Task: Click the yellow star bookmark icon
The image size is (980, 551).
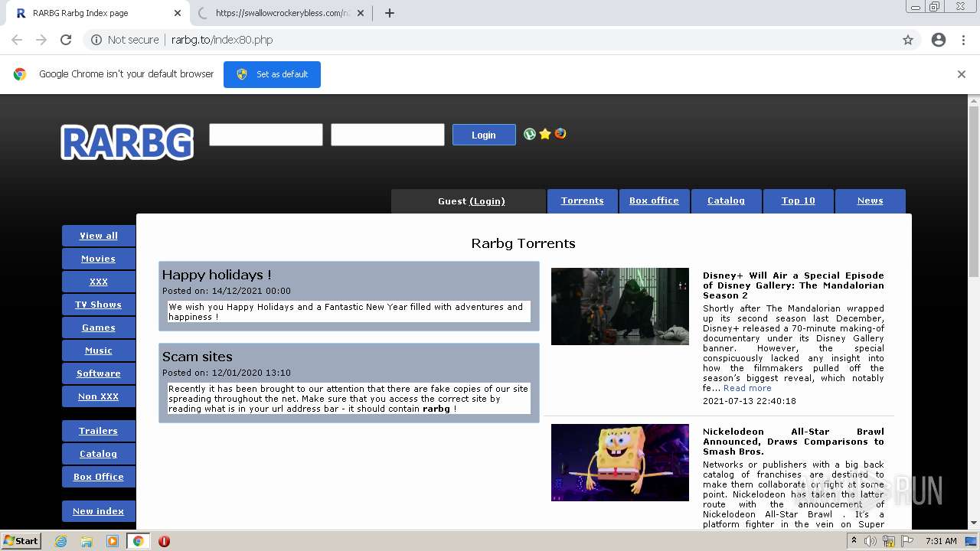Action: [x=545, y=134]
